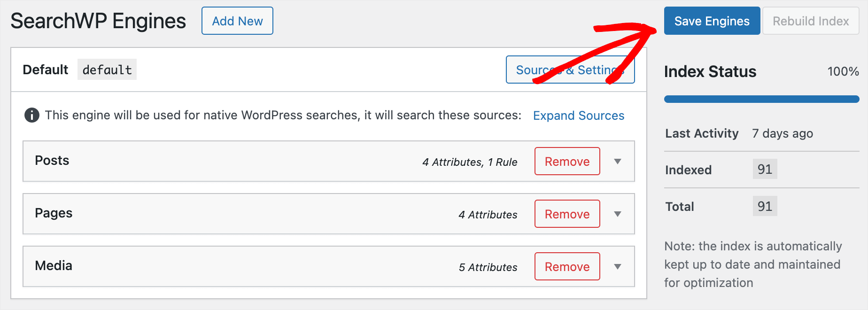Remove the Media source

tap(567, 266)
